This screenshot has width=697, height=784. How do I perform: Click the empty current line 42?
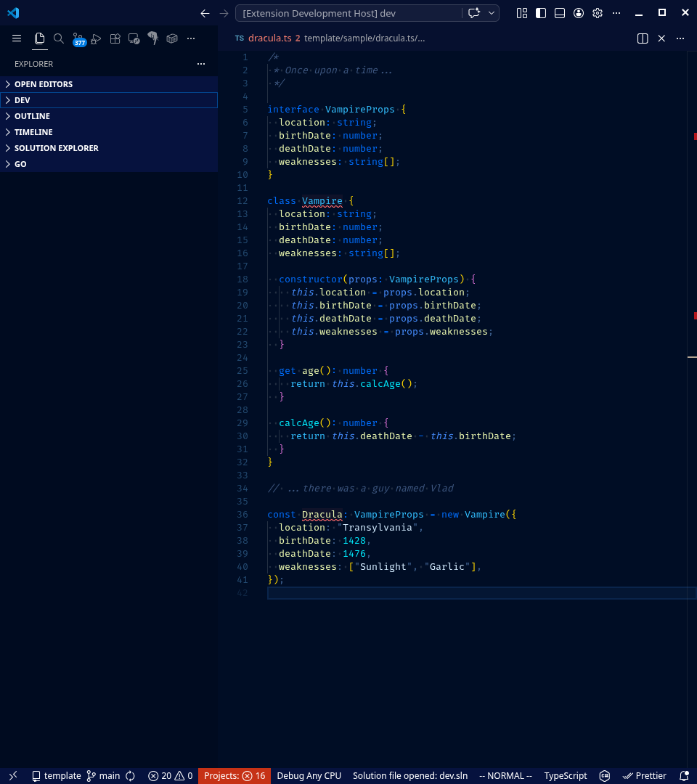482,592
